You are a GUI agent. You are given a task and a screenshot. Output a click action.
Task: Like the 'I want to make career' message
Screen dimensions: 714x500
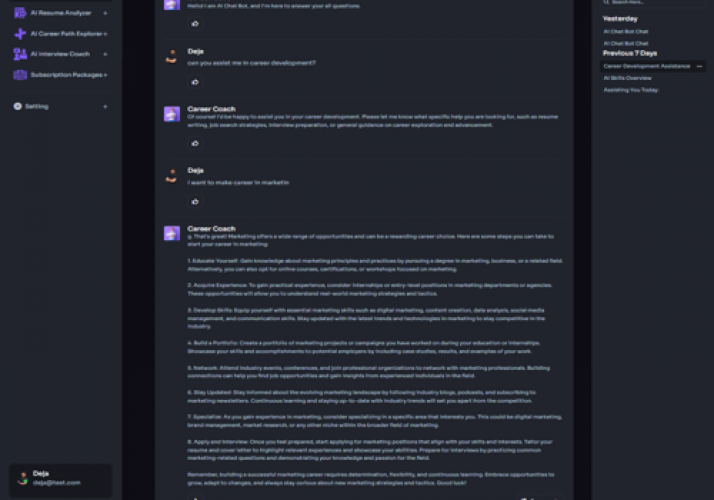pos(195,201)
